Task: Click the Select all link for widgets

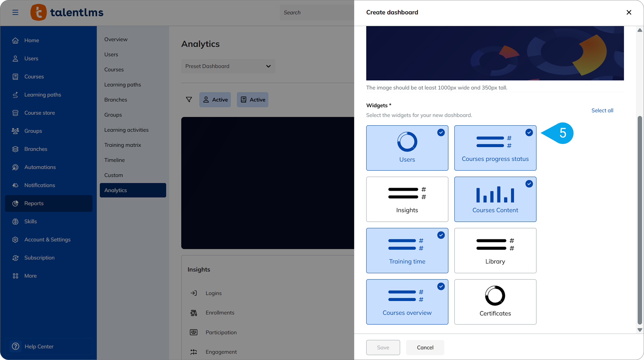Action: click(602, 110)
